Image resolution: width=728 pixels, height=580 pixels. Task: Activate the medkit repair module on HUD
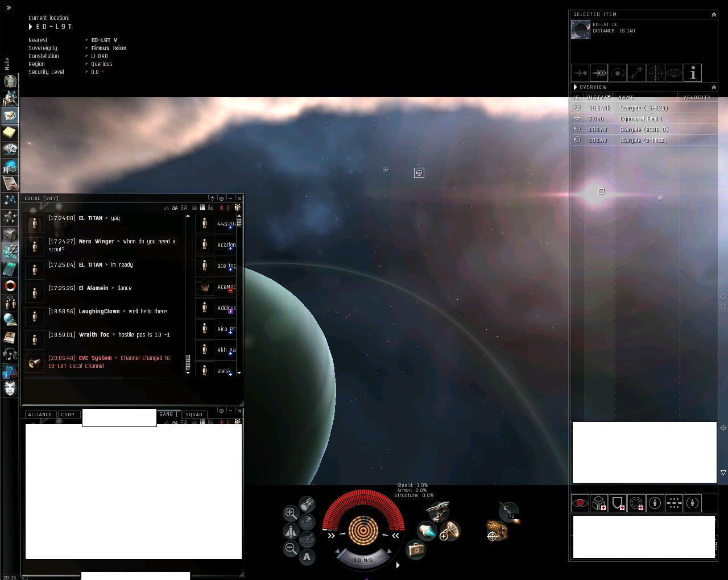click(x=416, y=549)
